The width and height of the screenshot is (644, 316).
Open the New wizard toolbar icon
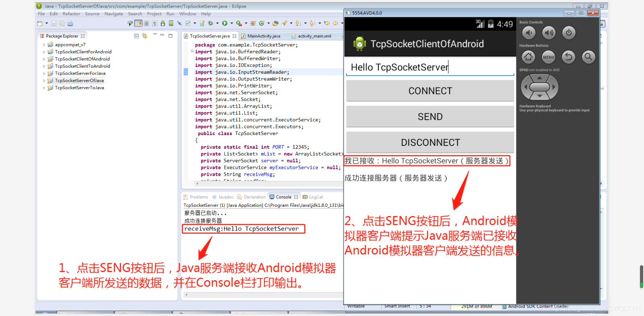40,23
